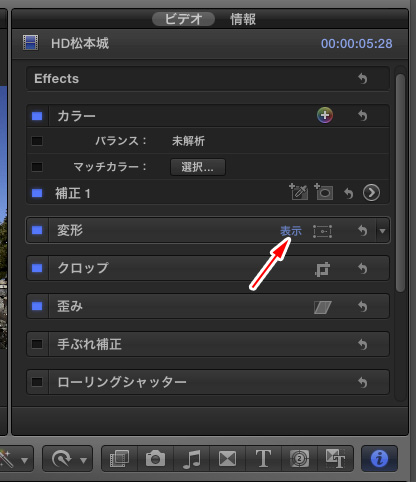Click the 表示 link in the 変形 row
This screenshot has height=482, width=416.
[291, 231]
